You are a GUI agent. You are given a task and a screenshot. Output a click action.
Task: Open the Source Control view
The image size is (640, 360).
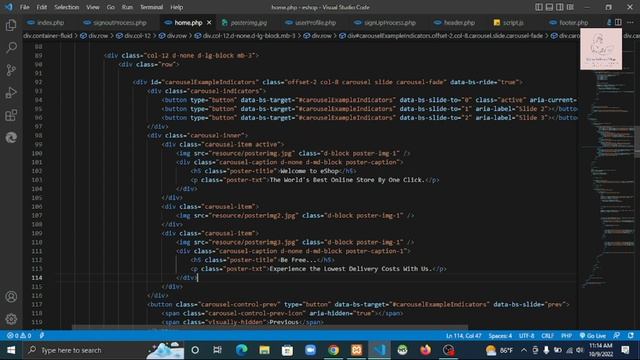click(x=11, y=70)
